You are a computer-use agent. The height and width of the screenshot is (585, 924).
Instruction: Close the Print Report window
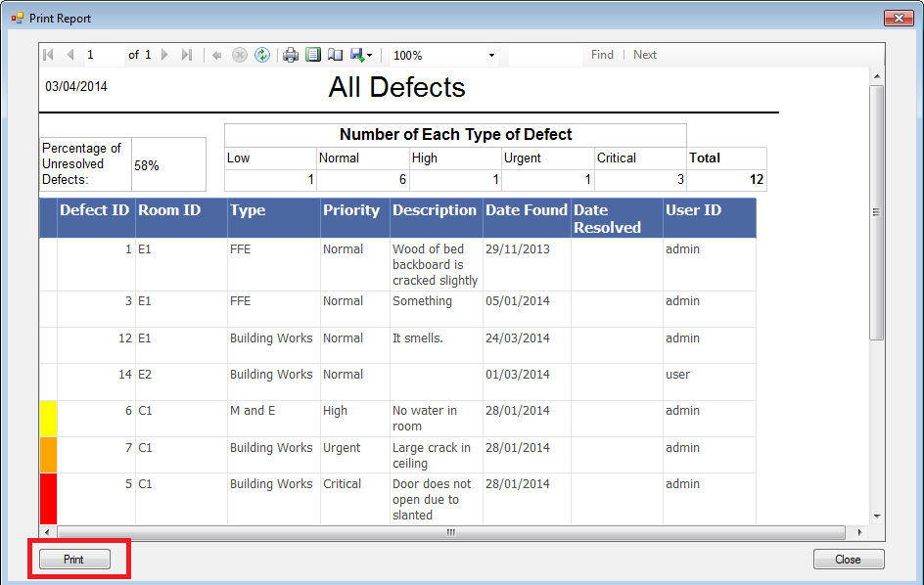pyautogui.click(x=899, y=19)
